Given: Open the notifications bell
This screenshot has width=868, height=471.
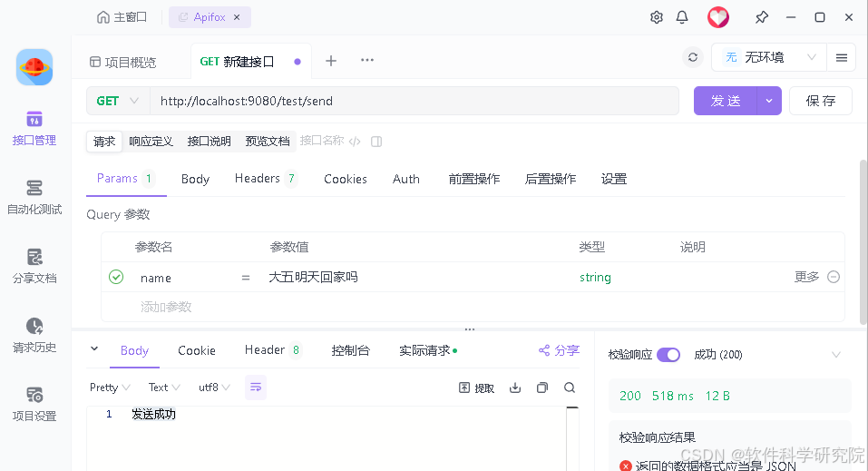Looking at the screenshot, I should coord(682,17).
